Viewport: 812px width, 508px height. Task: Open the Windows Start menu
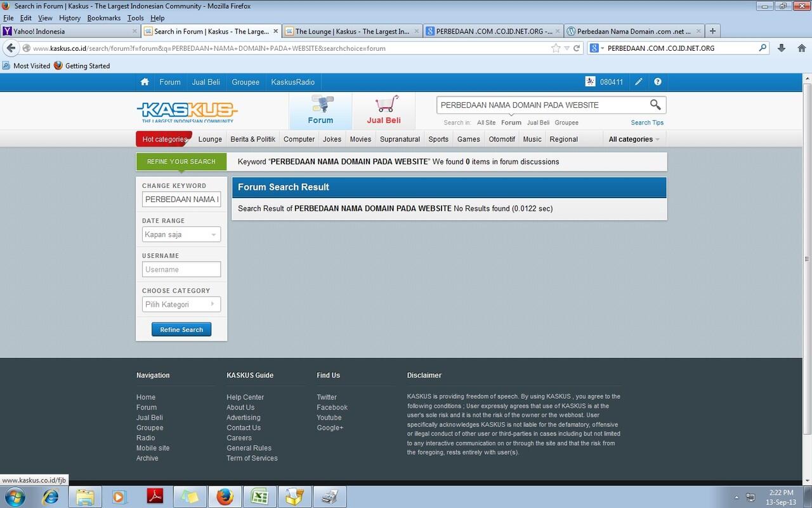(15, 497)
